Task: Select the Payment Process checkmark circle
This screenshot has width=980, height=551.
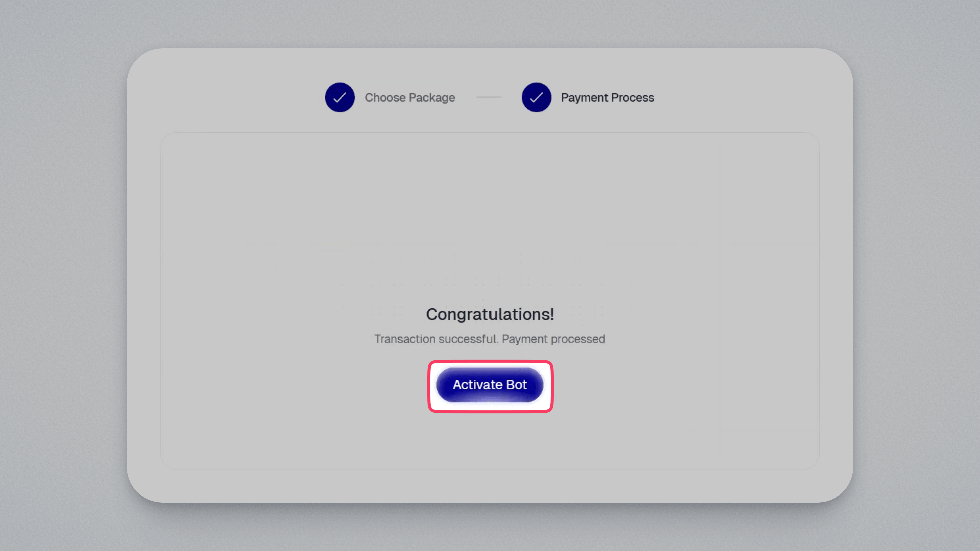Action: [536, 97]
